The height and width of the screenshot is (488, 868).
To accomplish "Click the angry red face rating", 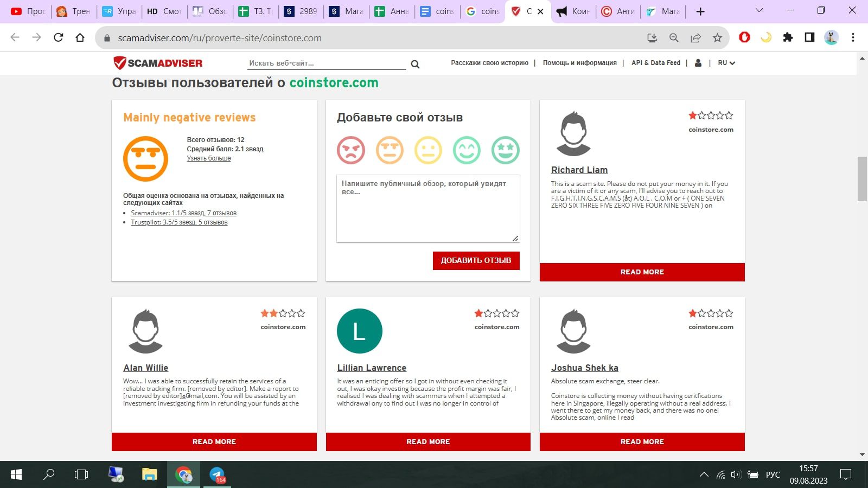I will pos(350,150).
